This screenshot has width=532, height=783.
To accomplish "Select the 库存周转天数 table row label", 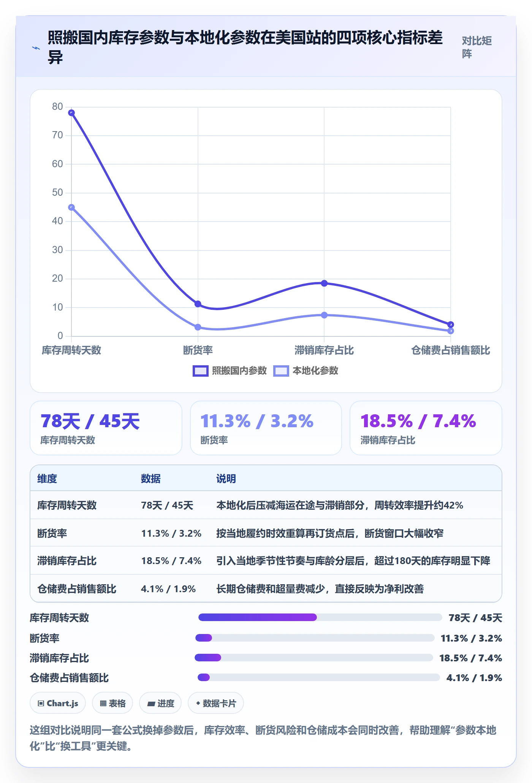I will pyautogui.click(x=67, y=506).
